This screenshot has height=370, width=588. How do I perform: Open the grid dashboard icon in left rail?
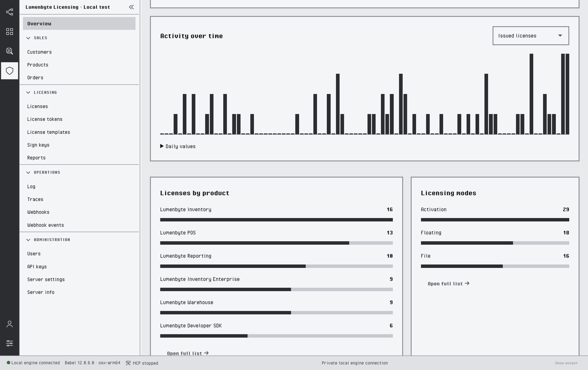click(x=10, y=32)
